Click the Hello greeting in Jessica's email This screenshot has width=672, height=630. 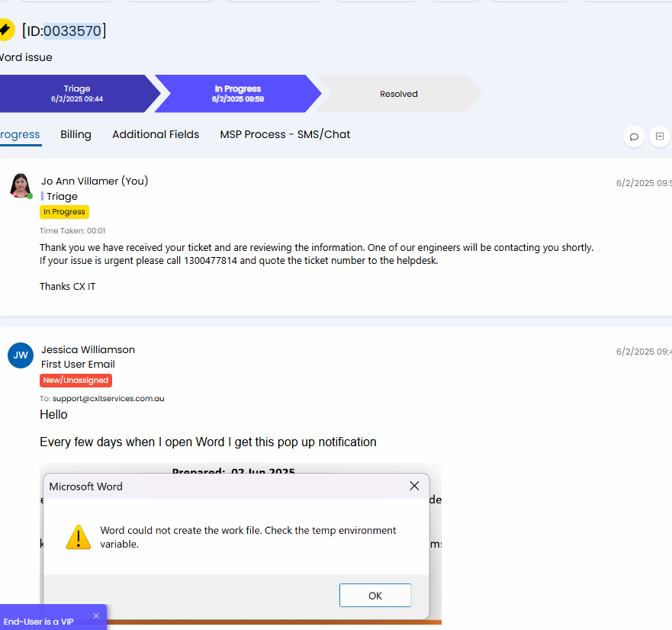pyautogui.click(x=53, y=414)
